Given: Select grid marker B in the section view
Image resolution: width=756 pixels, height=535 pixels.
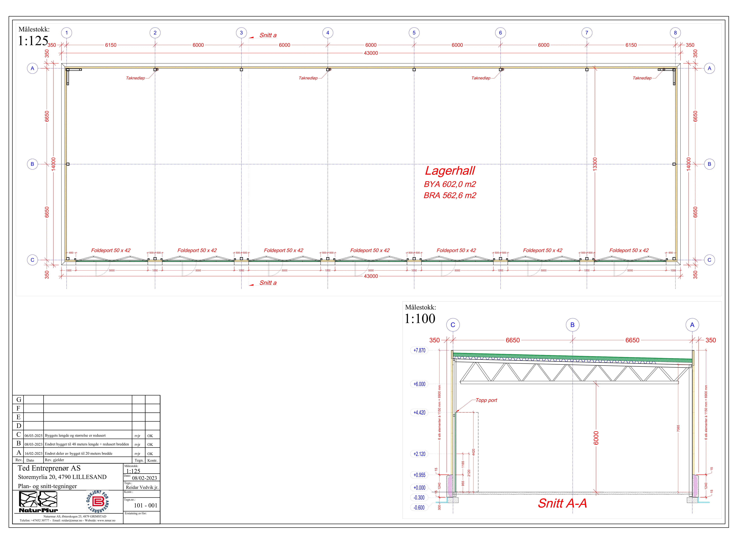Looking at the screenshot, I should coord(573,325).
